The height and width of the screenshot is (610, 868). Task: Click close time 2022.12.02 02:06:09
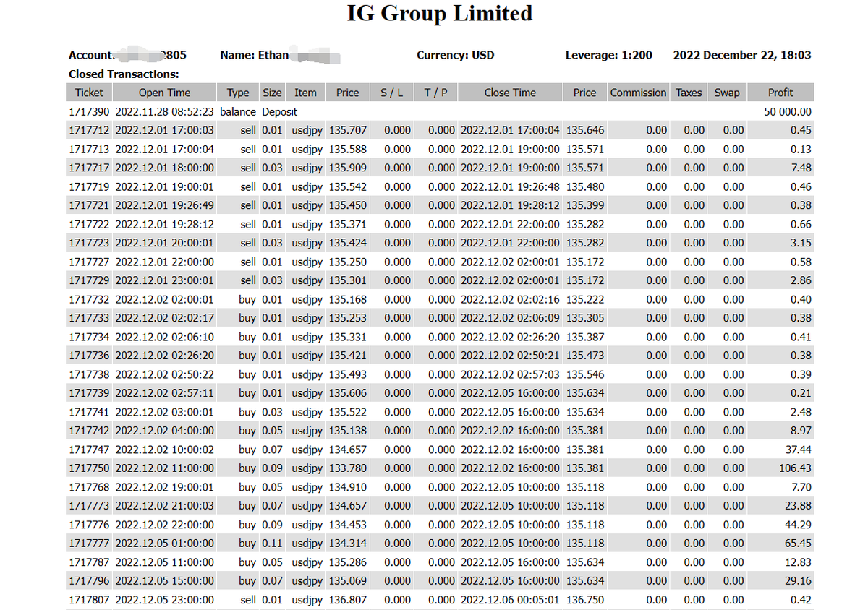510,318
